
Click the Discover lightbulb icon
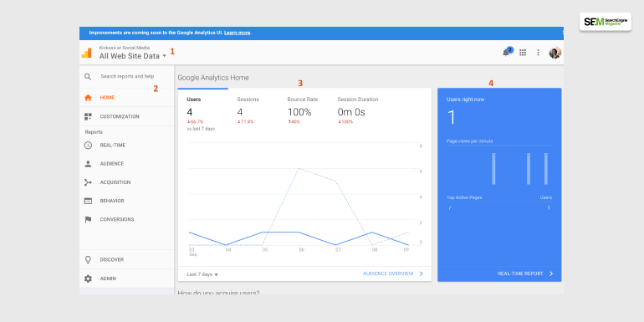pos(88,260)
